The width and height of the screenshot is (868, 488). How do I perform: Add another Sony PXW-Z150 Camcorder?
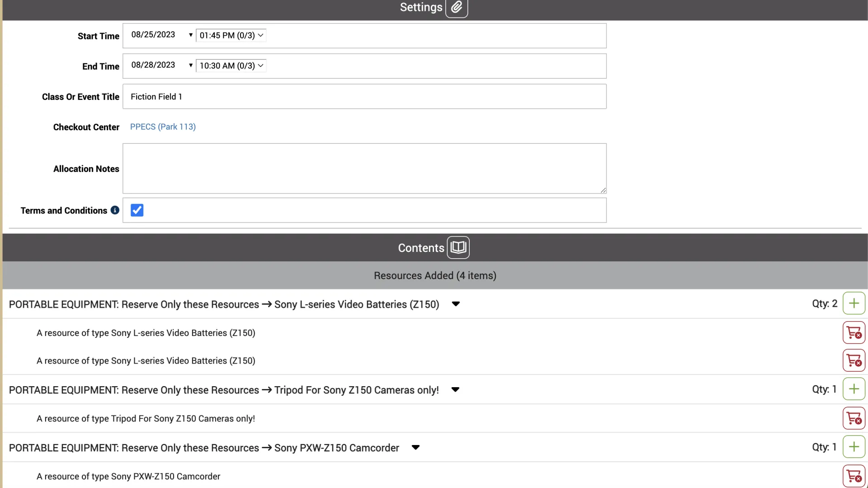(854, 447)
